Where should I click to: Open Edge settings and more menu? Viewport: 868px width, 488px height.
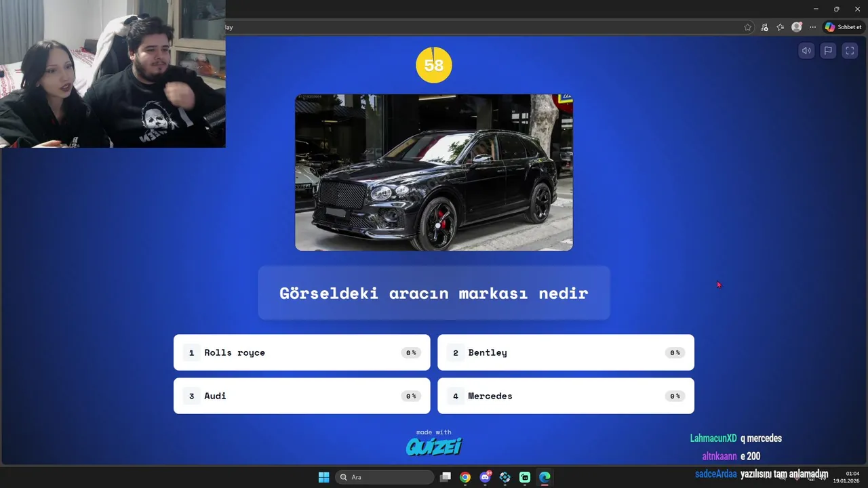[x=813, y=27]
